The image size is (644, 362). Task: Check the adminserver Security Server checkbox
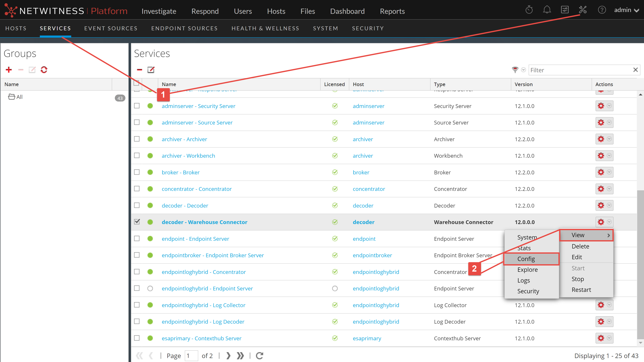(x=137, y=106)
